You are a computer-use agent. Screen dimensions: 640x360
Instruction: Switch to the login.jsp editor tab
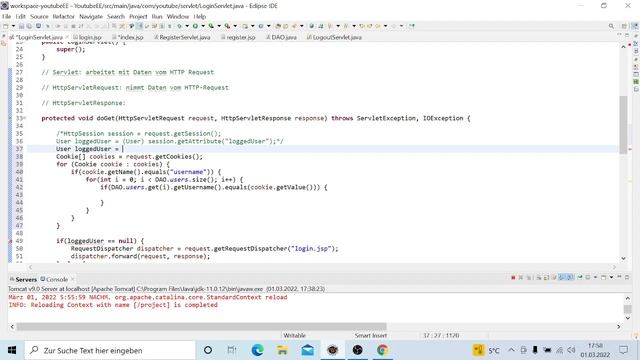click(87, 37)
